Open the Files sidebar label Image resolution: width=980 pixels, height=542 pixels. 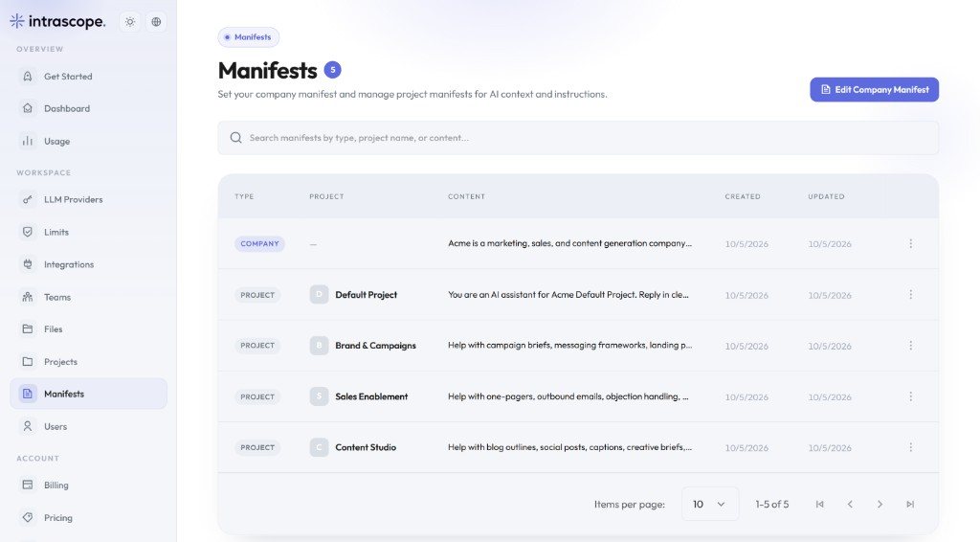[54, 328]
